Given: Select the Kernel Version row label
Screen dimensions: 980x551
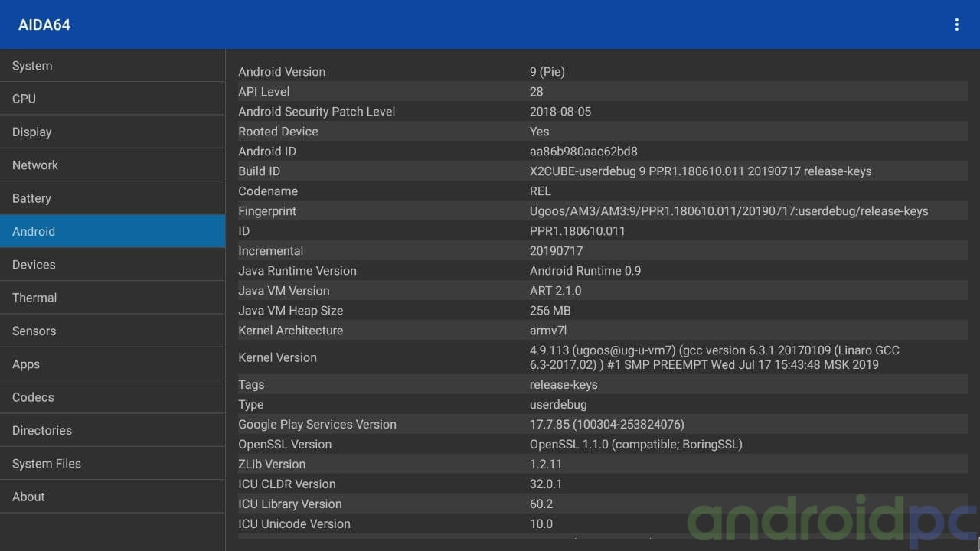Looking at the screenshot, I should (x=277, y=357).
